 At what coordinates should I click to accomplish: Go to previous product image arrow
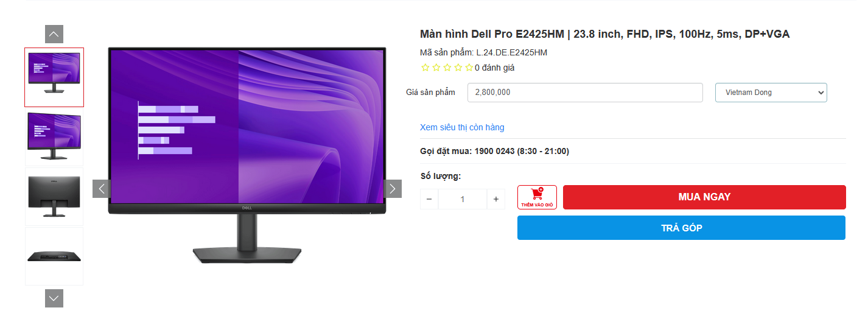pos(102,189)
